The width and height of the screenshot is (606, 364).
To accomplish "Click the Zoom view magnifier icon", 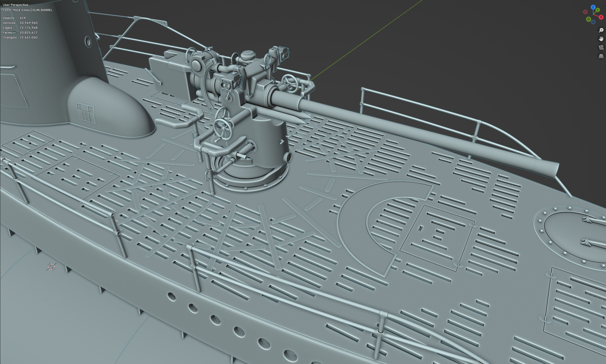I will click(x=601, y=30).
